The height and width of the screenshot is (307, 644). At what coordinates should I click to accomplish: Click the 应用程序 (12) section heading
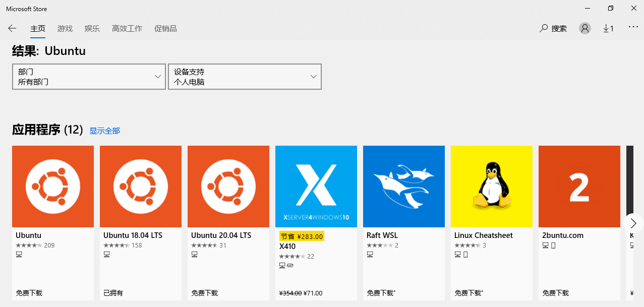47,130
